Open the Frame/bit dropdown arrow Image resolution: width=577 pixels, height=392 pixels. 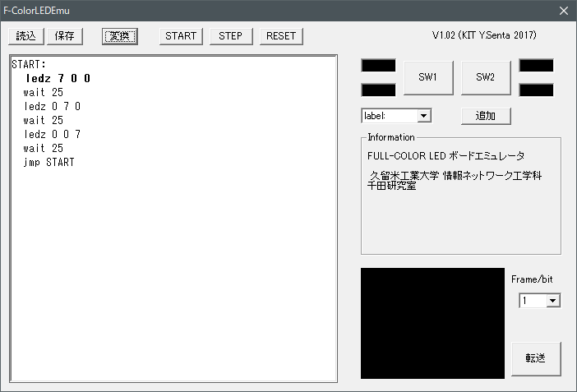[552, 301]
